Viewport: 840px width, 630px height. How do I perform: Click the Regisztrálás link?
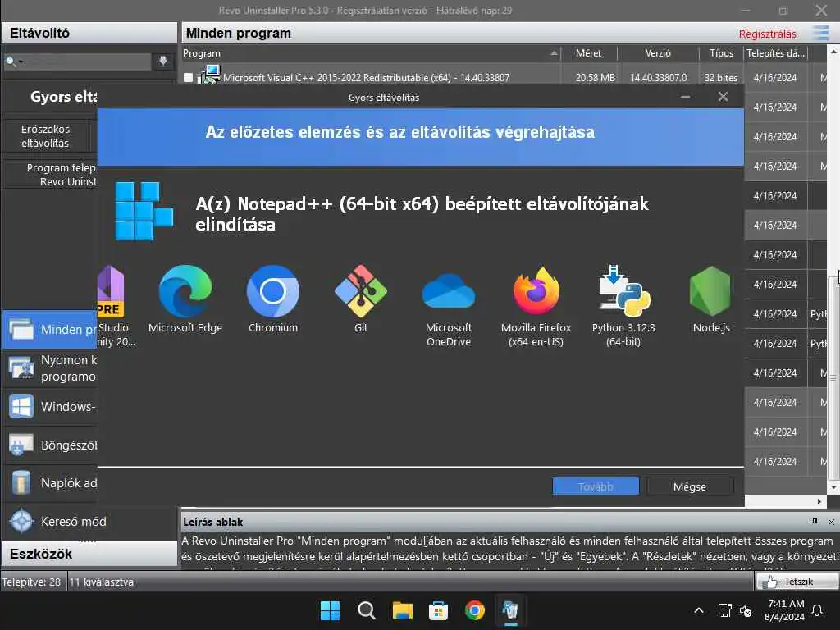click(767, 34)
